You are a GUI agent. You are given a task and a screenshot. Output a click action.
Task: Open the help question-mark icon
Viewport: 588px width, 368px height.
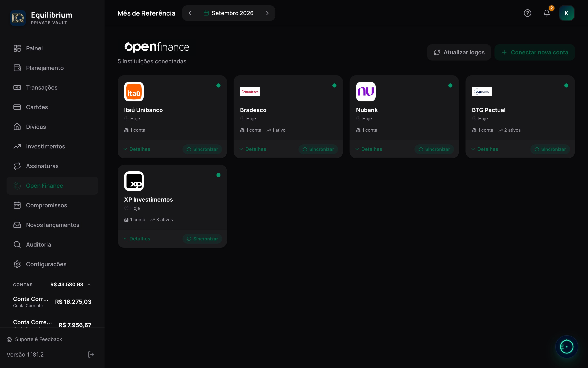coord(527,13)
